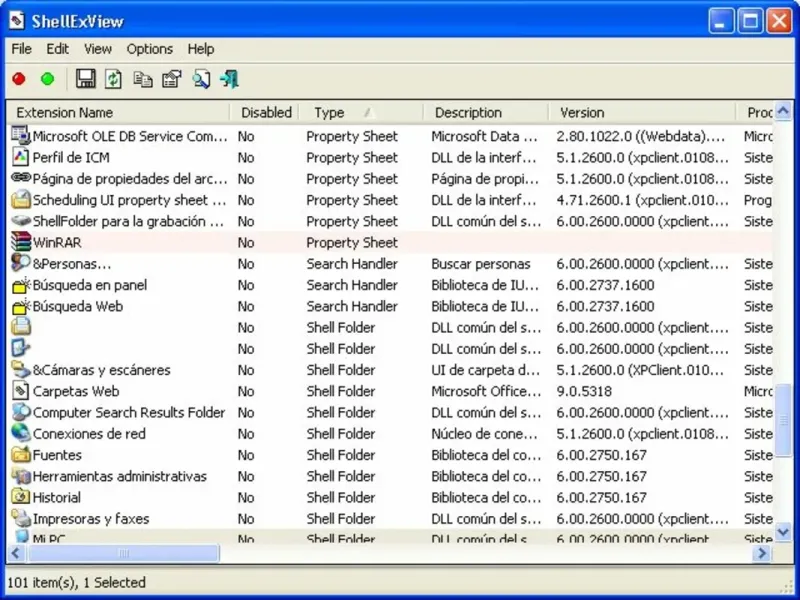Open the Edit menu
Image resolution: width=800 pixels, height=600 pixels.
click(x=57, y=49)
